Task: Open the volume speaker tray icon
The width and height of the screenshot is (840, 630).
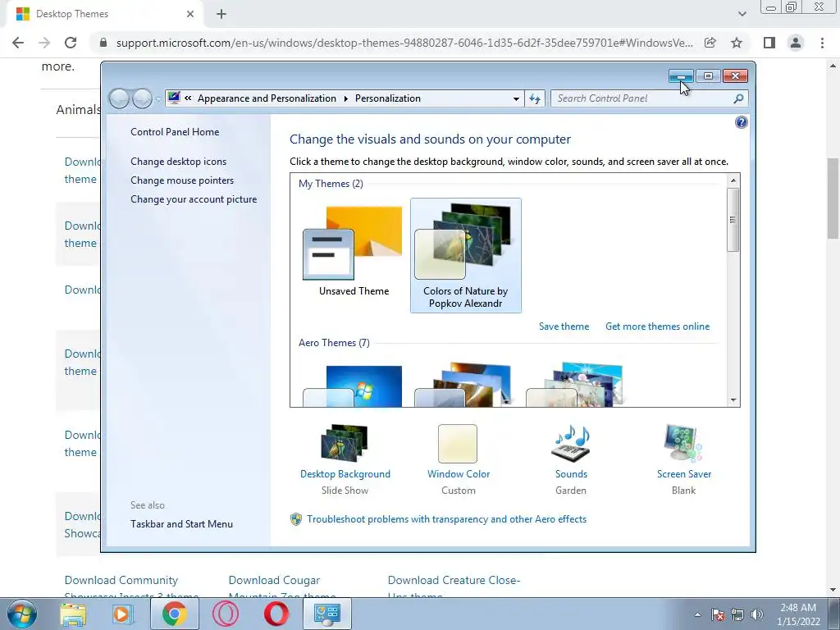Action: click(757, 614)
